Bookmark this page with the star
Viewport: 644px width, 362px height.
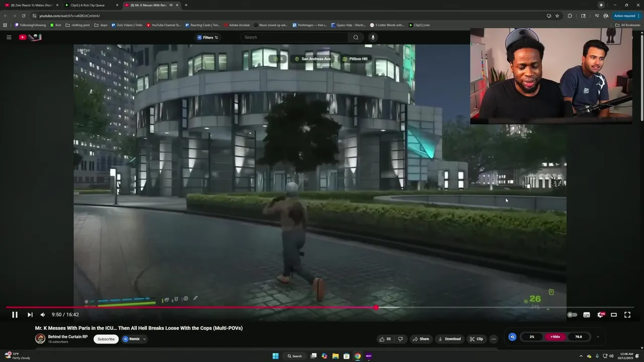coord(557,16)
